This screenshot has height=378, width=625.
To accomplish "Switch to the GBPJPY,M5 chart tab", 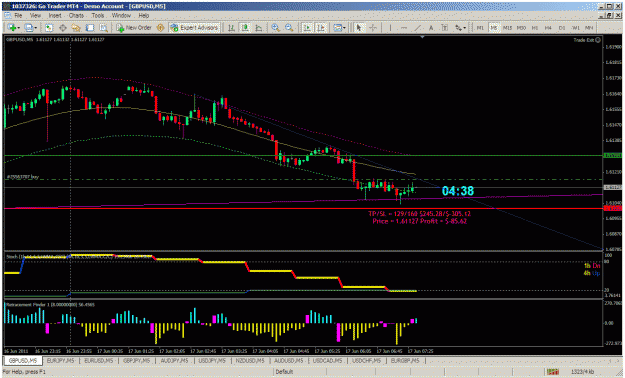I will click(136, 360).
